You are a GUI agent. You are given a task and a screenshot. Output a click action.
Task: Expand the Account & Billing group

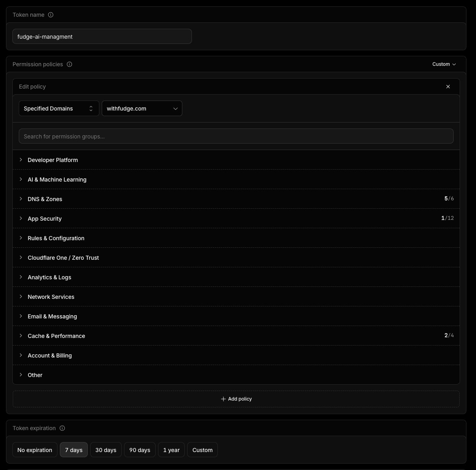tap(236, 355)
